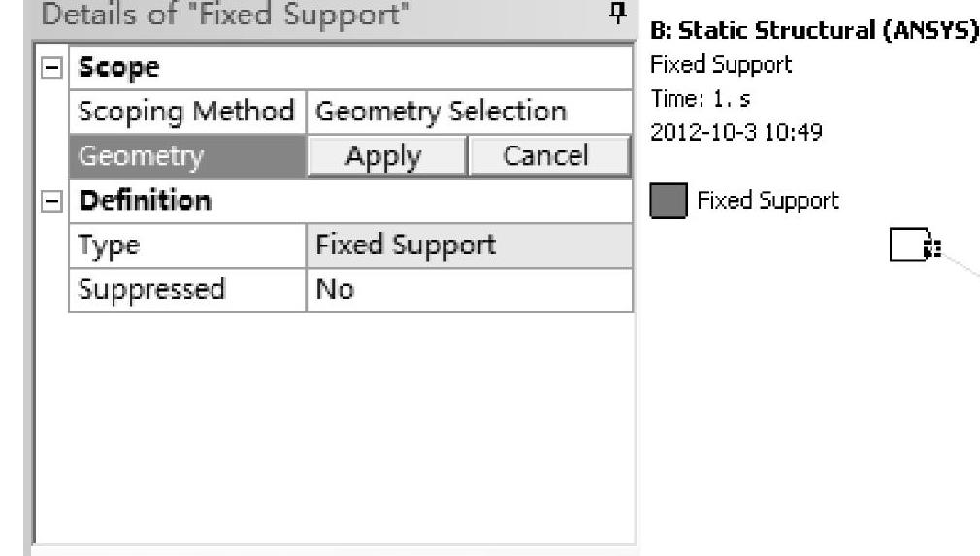The width and height of the screenshot is (980, 556).
Task: Click the B: Static Structural (ANSYS) title
Action: tap(813, 31)
